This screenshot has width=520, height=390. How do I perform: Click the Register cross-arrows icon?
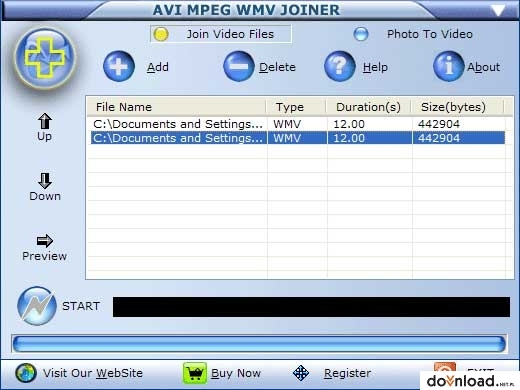[301, 373]
